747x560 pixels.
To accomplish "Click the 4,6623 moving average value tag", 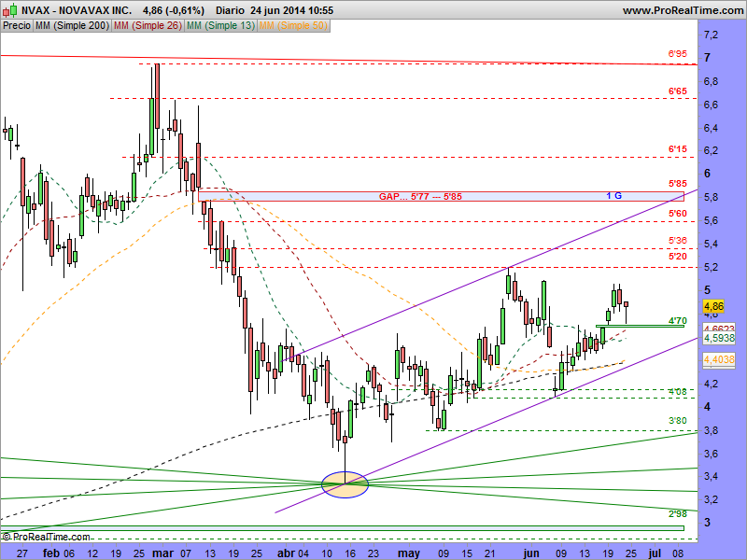I will click(719, 328).
